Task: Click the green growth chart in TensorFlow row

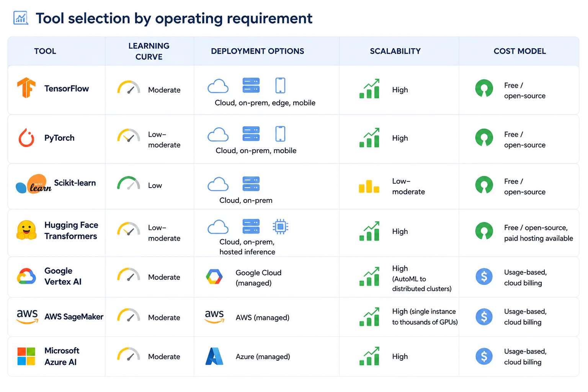Action: [x=369, y=88]
